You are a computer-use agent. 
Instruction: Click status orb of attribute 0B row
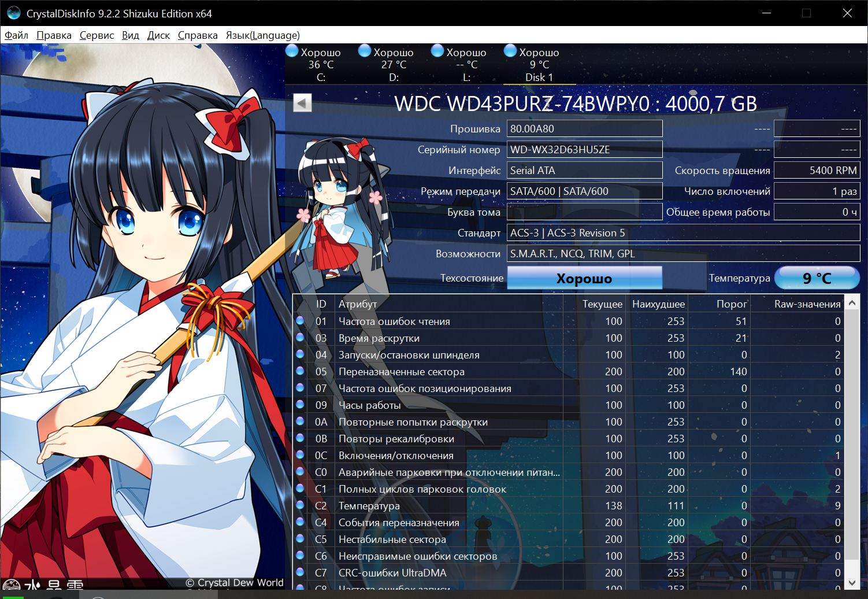(x=300, y=438)
